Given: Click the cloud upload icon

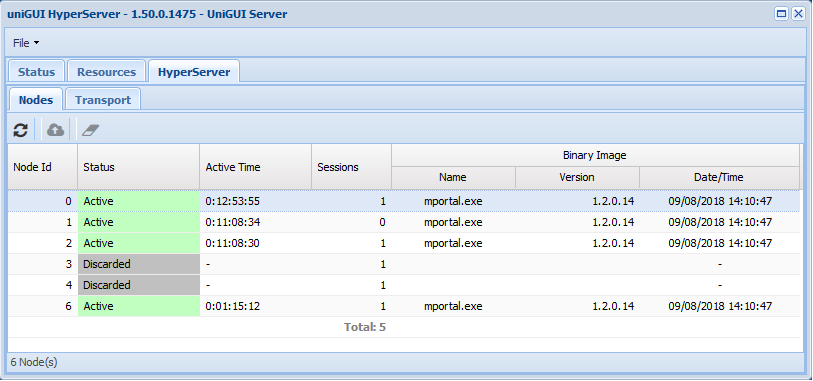Looking at the screenshot, I should coord(55,130).
